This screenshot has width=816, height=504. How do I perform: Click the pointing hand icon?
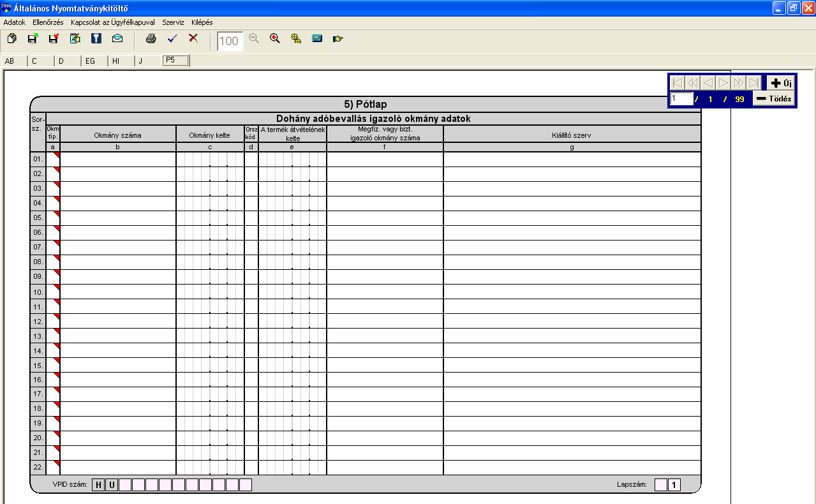point(338,38)
